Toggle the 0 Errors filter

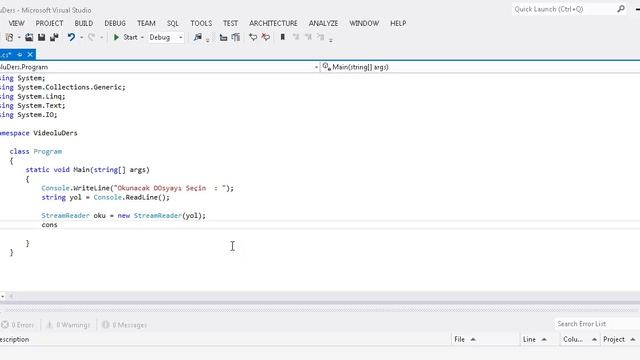click(x=18, y=325)
